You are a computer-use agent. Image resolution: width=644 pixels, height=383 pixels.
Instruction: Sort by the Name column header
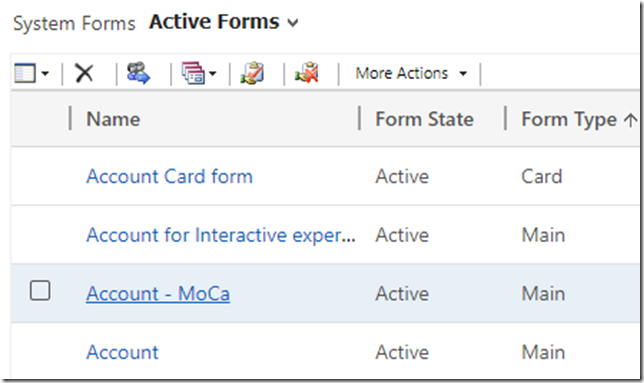click(113, 119)
